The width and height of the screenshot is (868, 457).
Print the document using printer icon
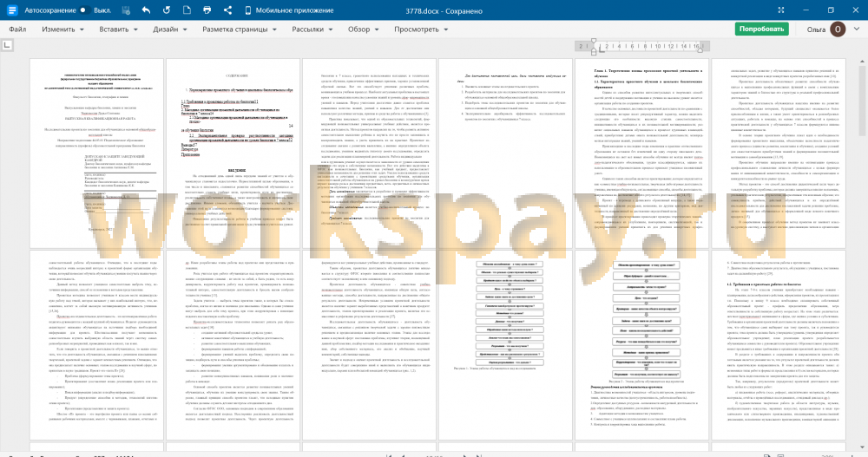tap(207, 10)
